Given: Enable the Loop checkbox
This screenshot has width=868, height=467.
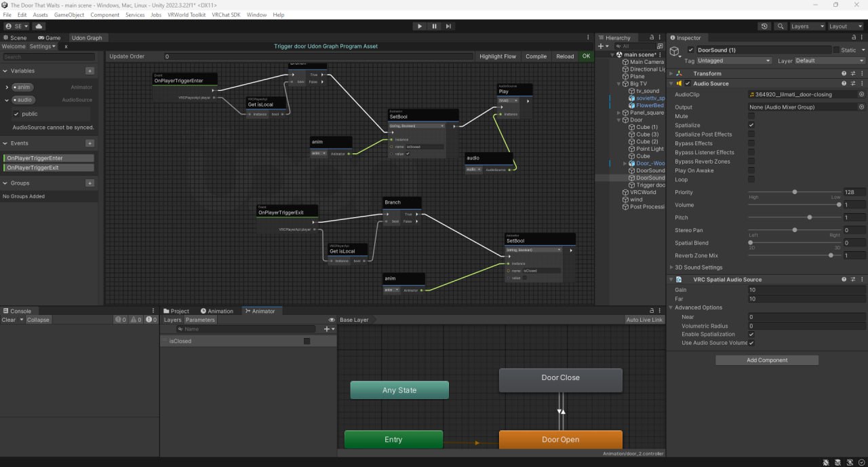Looking at the screenshot, I should 751,179.
